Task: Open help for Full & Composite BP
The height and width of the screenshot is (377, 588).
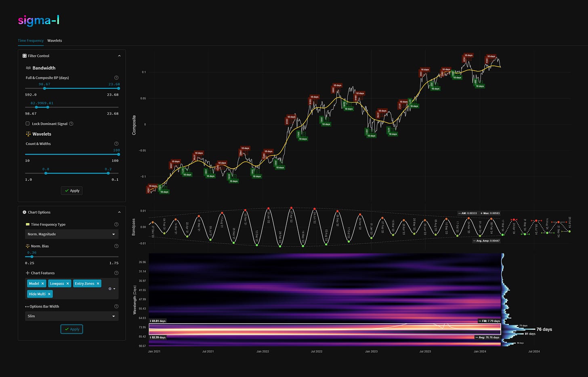Action: tap(116, 77)
